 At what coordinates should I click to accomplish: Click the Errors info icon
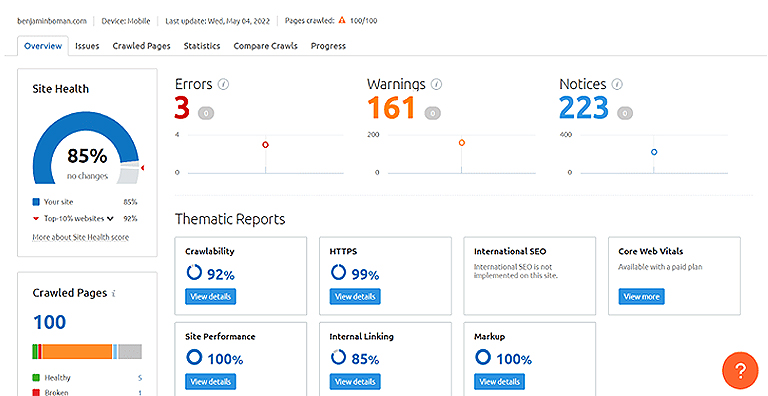pyautogui.click(x=223, y=85)
